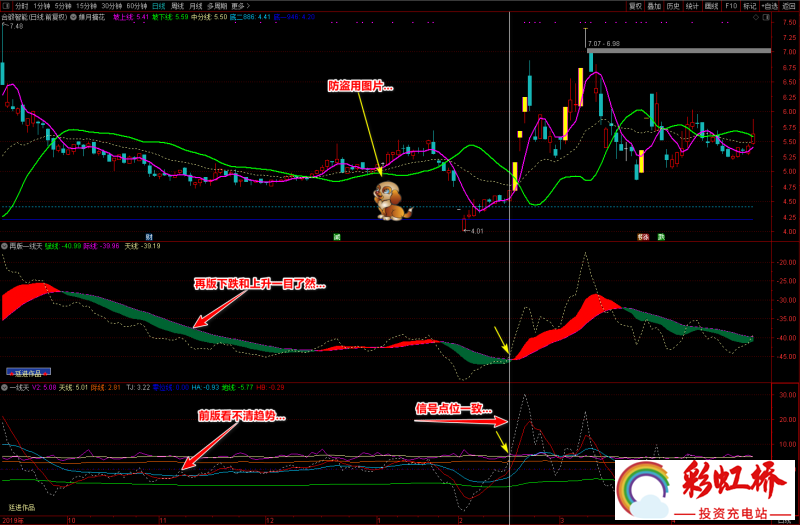This screenshot has width=800, height=525.
Task: Click the 一线天 indicator title
Action: click(19, 388)
